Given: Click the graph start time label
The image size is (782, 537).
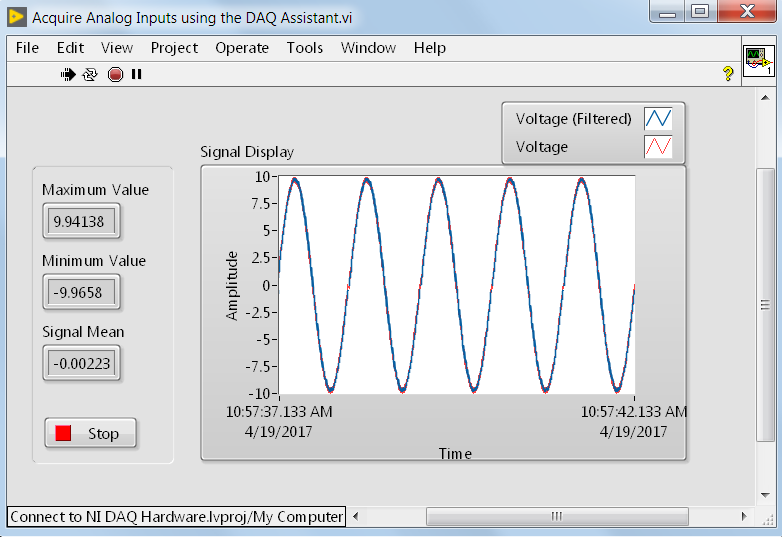Looking at the screenshot, I should click(279, 421).
